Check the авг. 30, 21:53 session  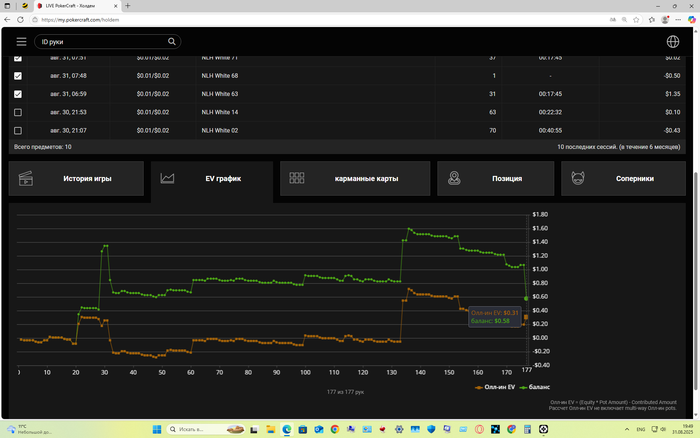coord(18,113)
